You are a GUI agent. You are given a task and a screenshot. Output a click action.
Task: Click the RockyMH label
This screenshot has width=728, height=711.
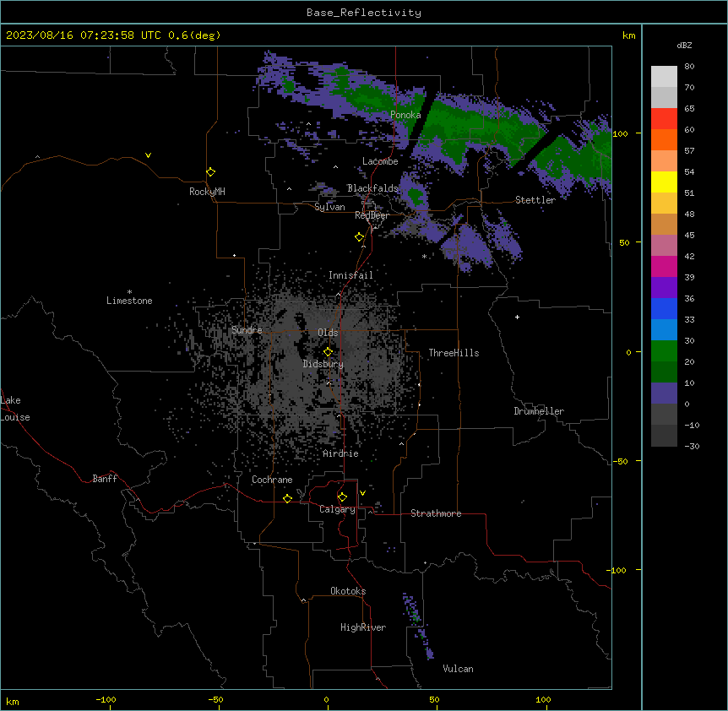click(207, 192)
